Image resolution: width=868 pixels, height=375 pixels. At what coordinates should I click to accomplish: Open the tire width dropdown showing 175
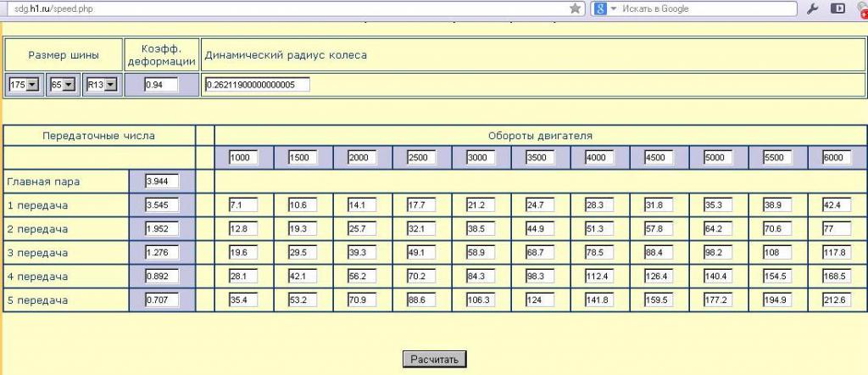coord(24,85)
